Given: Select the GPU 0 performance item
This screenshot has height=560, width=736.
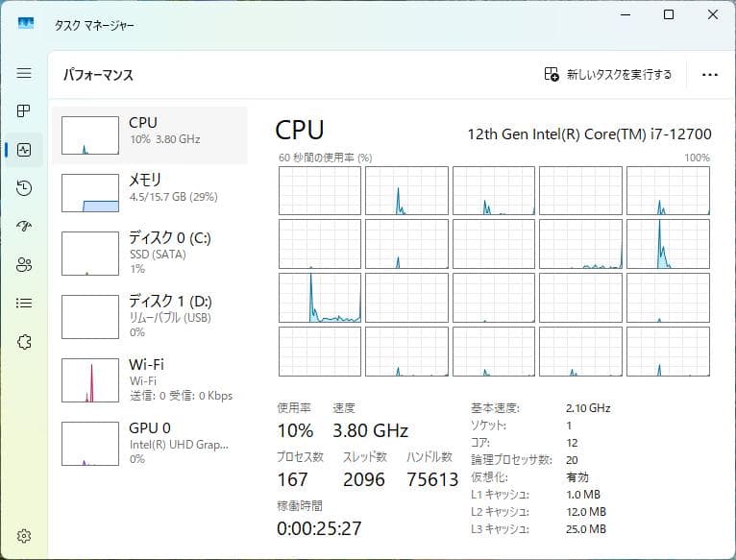Looking at the screenshot, I should click(x=154, y=443).
